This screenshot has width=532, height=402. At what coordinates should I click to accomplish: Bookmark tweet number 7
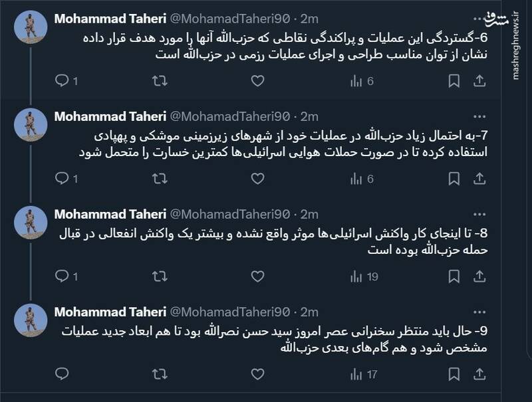click(x=453, y=177)
